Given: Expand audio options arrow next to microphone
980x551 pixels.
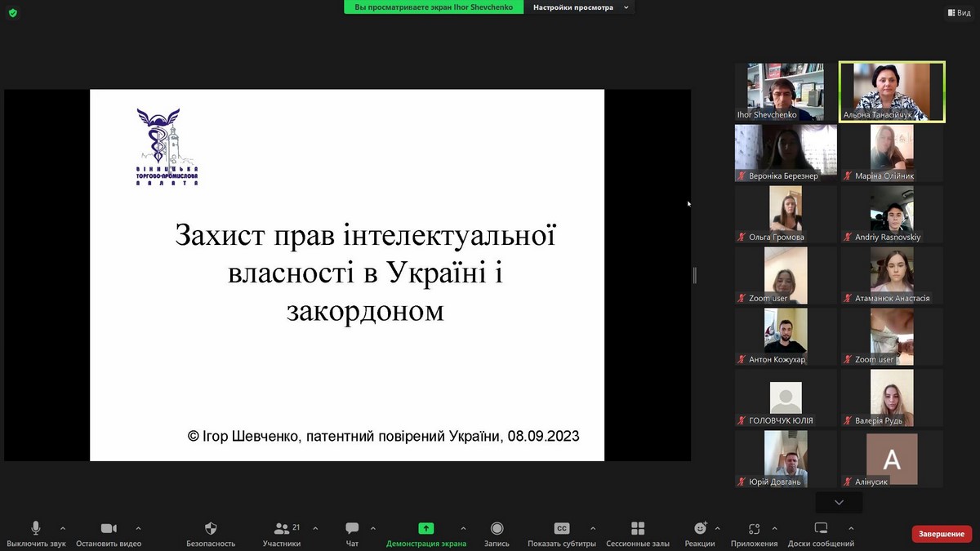Looking at the screenshot, I should coord(63,528).
